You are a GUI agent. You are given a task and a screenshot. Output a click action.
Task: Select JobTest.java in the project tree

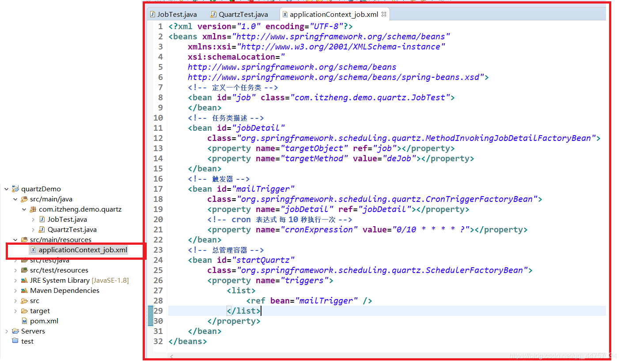pyautogui.click(x=67, y=220)
